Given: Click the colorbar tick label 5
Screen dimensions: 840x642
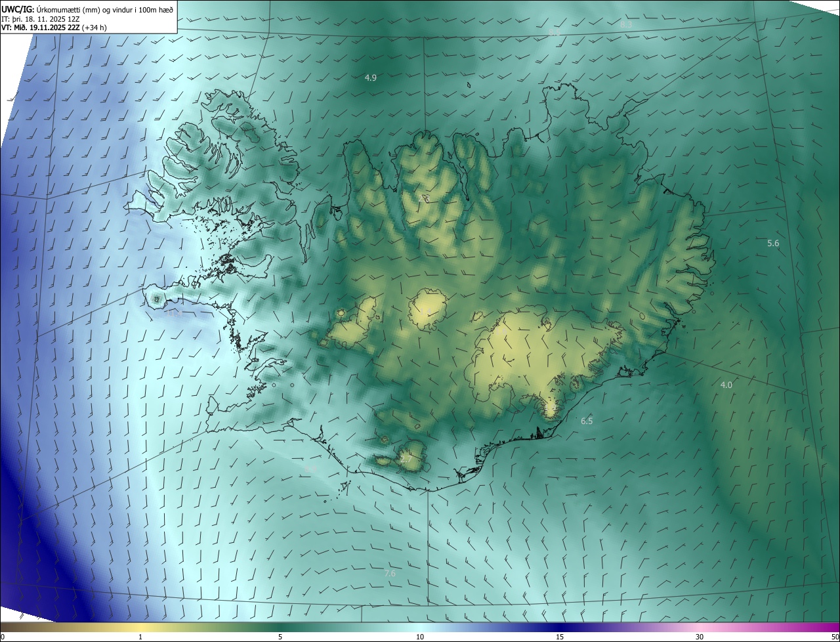Looking at the screenshot, I should pyautogui.click(x=280, y=637).
